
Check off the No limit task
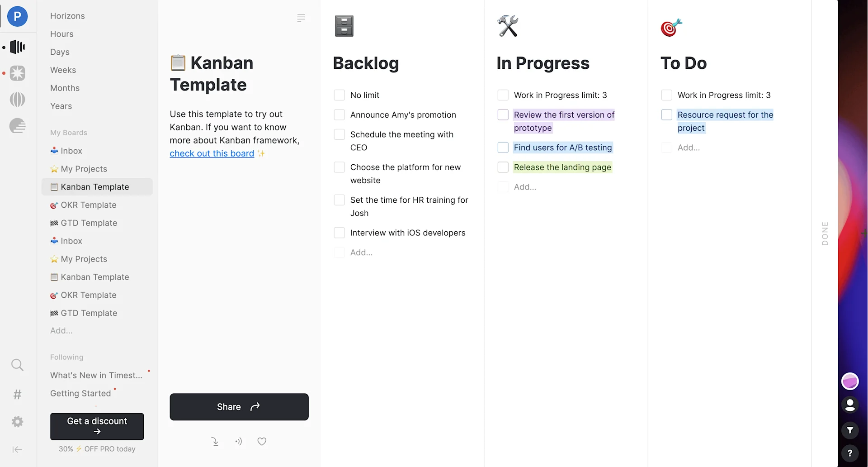[x=340, y=95]
